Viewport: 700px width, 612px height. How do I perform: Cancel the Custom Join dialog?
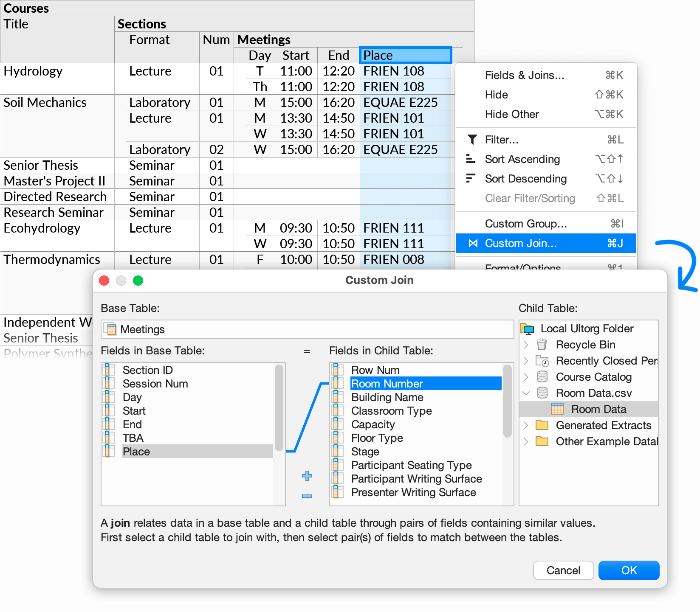(563, 570)
